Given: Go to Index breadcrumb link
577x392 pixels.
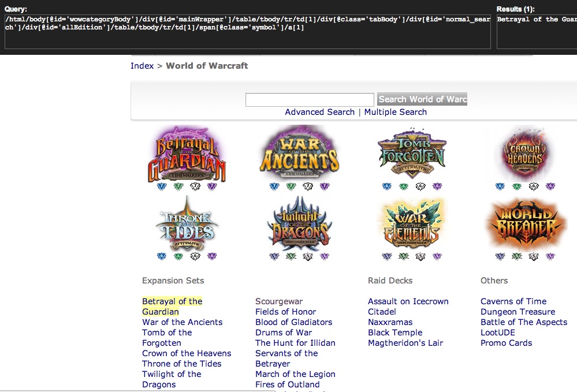Looking at the screenshot, I should (142, 66).
